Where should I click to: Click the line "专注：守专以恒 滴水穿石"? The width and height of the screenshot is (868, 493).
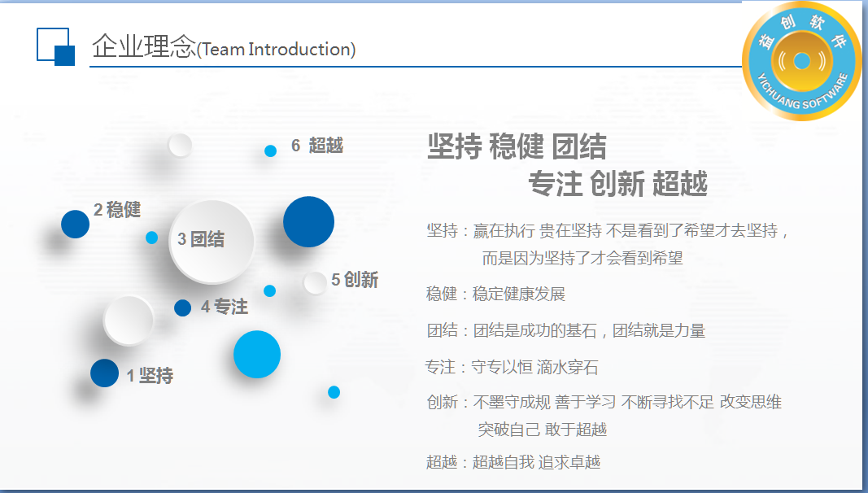pos(512,368)
